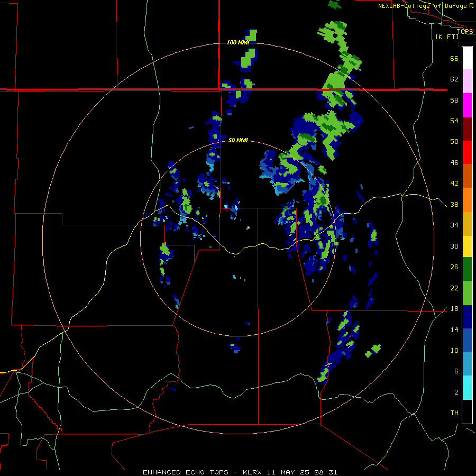Click the cyan legend swatch
476x476 pixels.
point(467,388)
